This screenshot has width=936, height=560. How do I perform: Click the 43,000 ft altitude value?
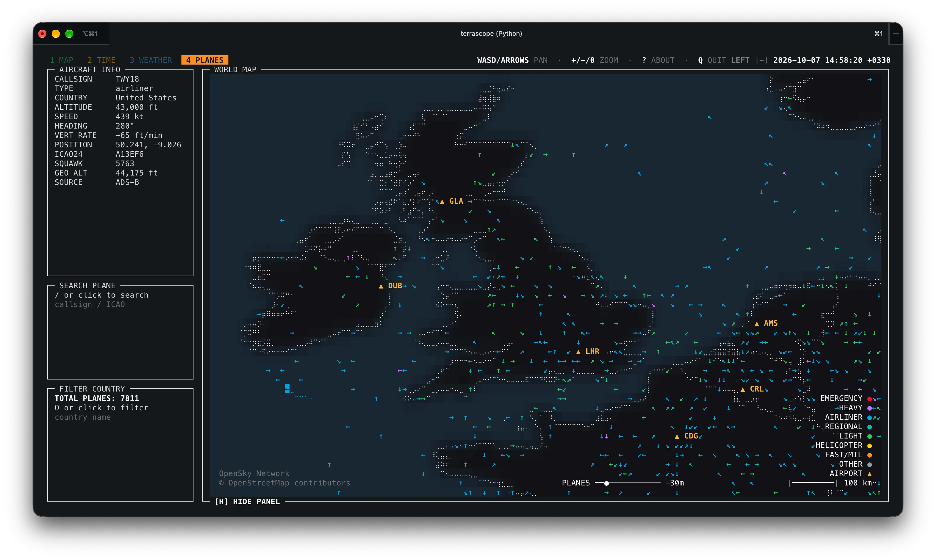click(137, 107)
